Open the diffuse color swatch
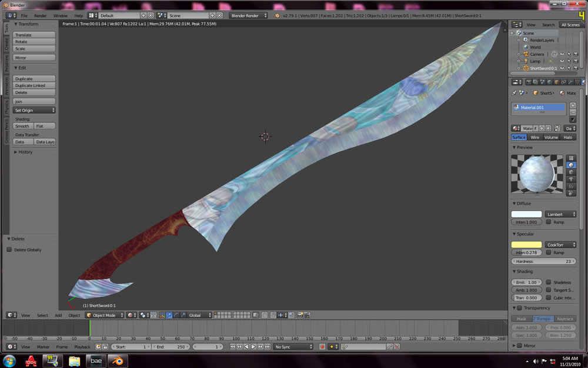 [526, 214]
